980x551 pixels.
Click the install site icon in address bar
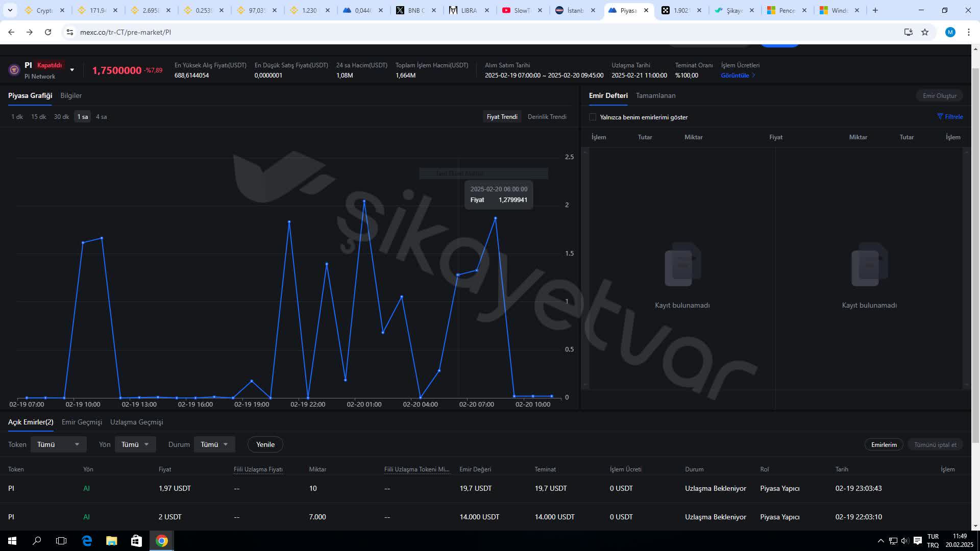pyautogui.click(x=909, y=32)
